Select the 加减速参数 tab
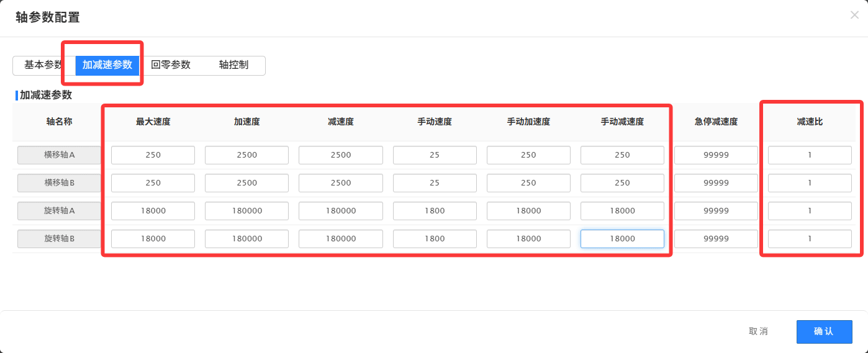 point(107,65)
